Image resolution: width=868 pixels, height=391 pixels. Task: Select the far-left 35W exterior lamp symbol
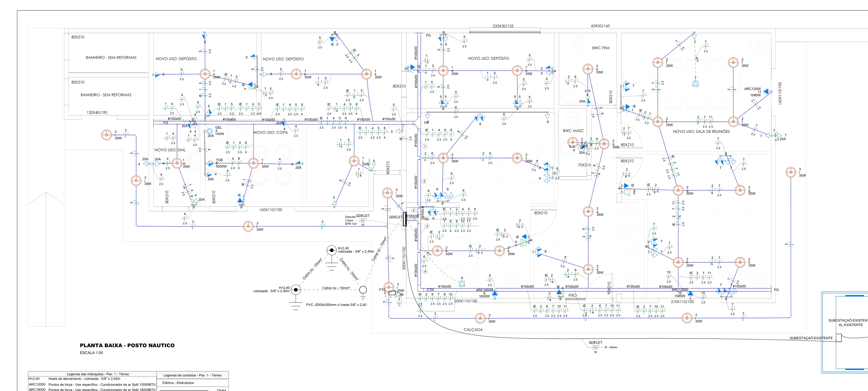tap(106, 135)
